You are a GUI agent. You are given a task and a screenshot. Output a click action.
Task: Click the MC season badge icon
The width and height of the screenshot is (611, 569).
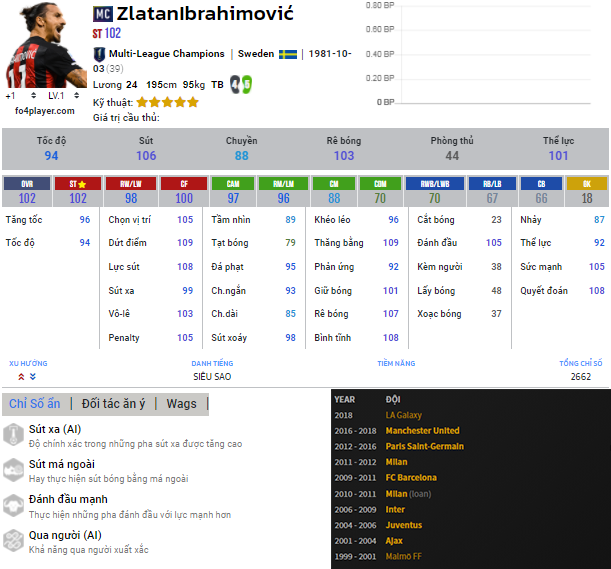click(x=103, y=14)
